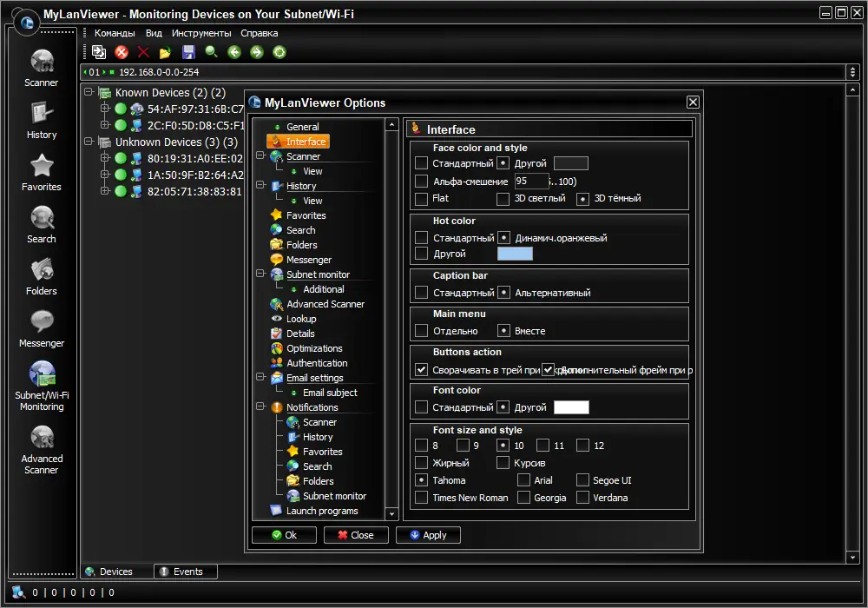The height and width of the screenshot is (608, 868).
Task: Enable the Flat face style checkbox
Action: pos(421,199)
